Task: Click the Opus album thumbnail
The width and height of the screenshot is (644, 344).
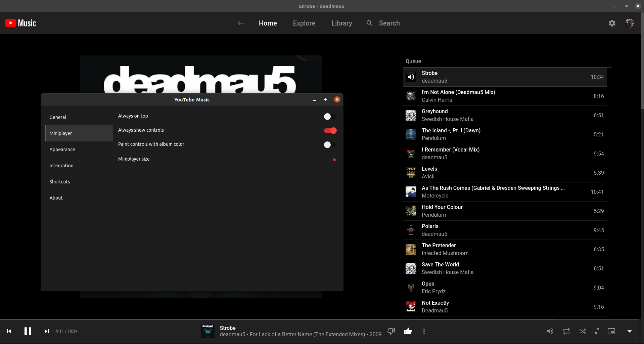Action: click(411, 288)
